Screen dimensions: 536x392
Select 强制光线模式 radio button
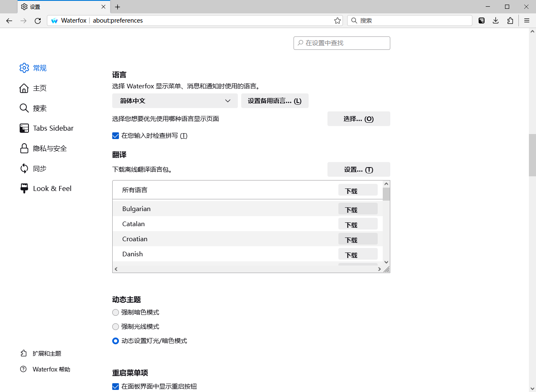click(116, 327)
